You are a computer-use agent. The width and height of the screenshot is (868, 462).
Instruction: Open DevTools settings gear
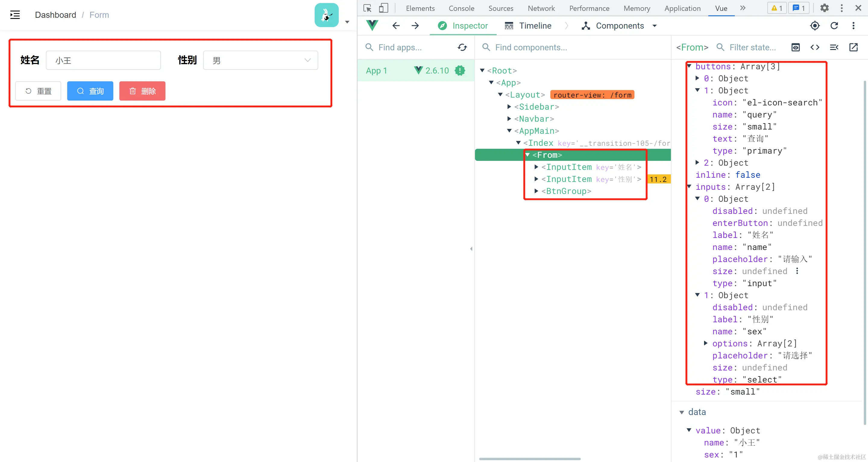824,8
